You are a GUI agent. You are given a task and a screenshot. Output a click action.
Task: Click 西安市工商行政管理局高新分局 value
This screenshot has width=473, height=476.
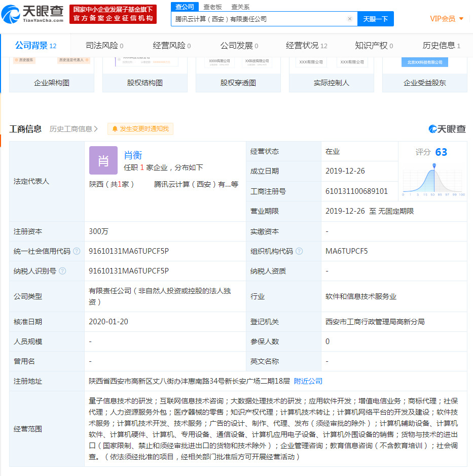pyautogui.click(x=375, y=322)
